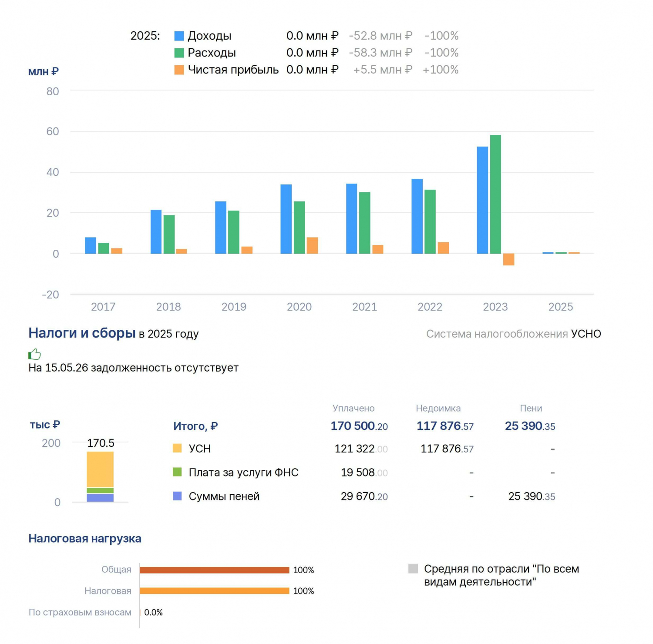
Task: Click the total paid value 170 500.20
Action: (x=359, y=426)
